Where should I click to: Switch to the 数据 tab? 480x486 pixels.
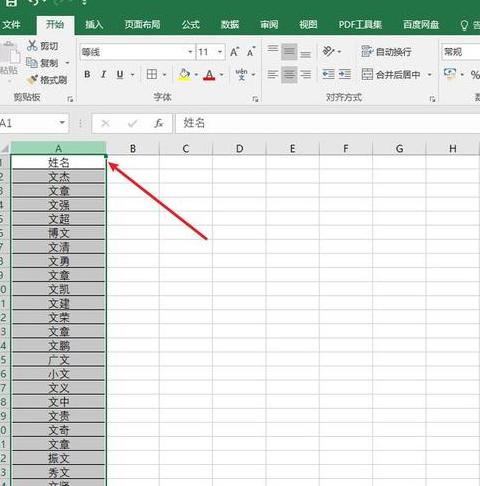pyautogui.click(x=230, y=25)
